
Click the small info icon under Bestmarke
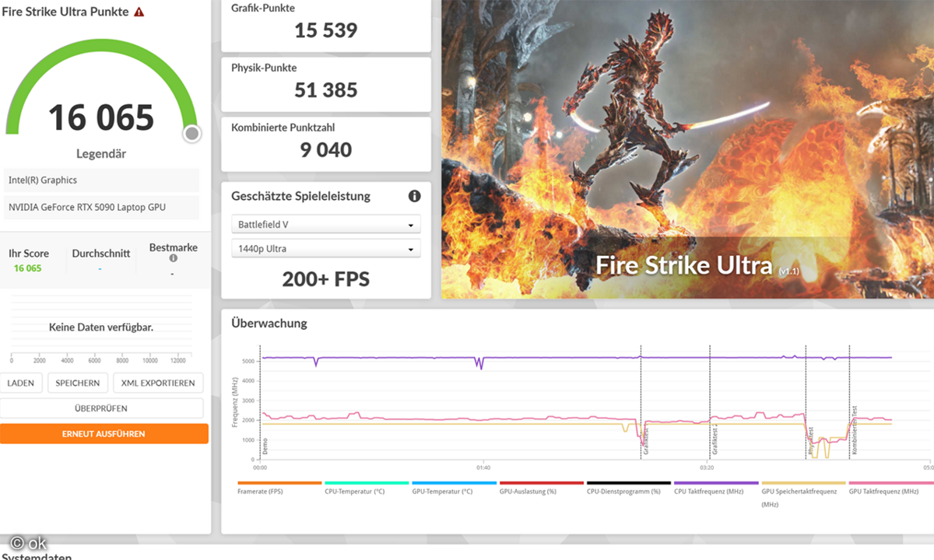click(173, 258)
